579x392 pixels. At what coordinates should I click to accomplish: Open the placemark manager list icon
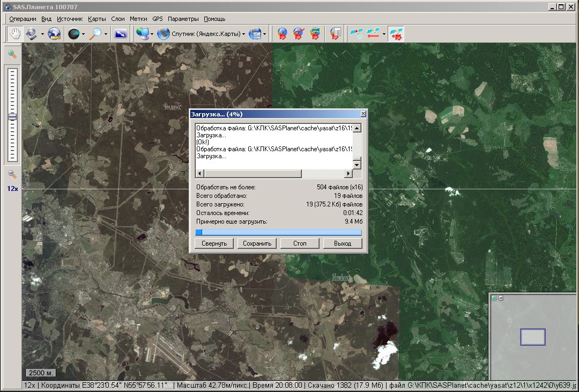335,34
